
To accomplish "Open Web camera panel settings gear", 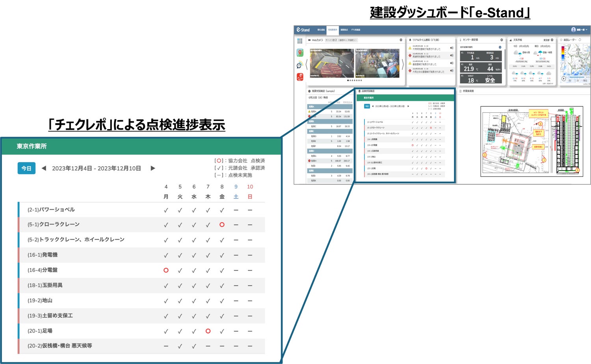I will pyautogui.click(x=401, y=40).
